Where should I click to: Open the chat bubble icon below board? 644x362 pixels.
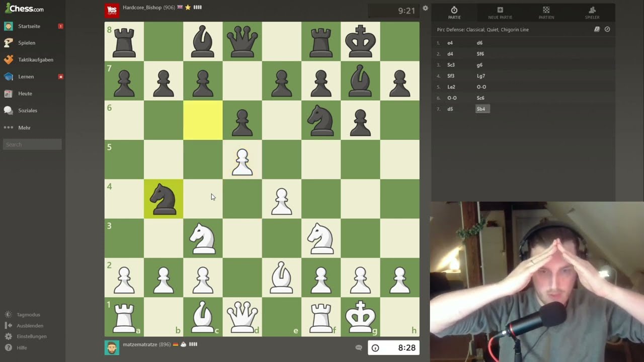pyautogui.click(x=359, y=347)
